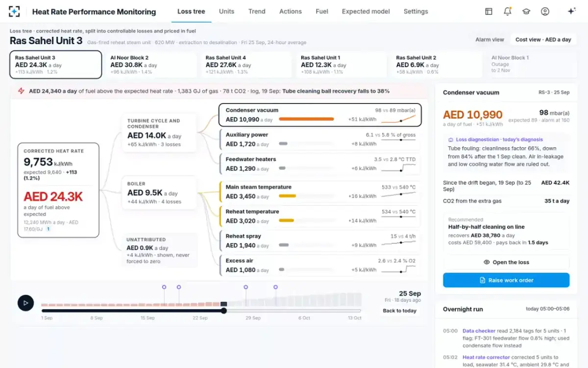Select the Reheat temperature loss row

click(x=320, y=216)
